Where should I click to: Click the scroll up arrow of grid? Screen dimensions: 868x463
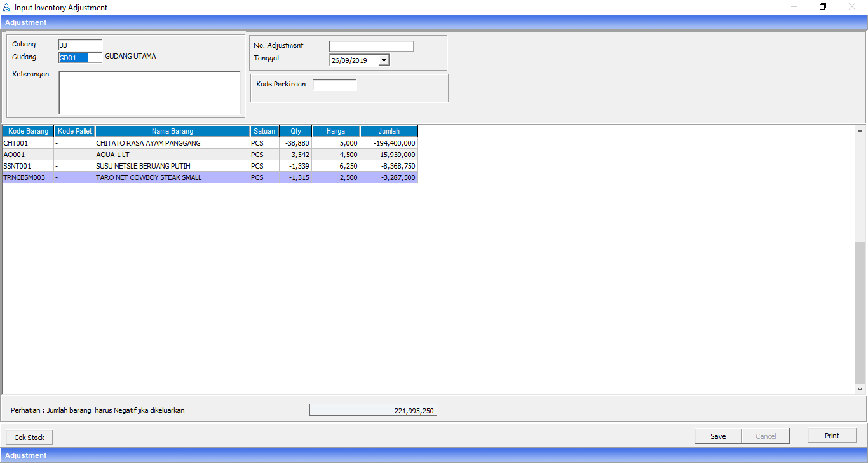click(860, 131)
